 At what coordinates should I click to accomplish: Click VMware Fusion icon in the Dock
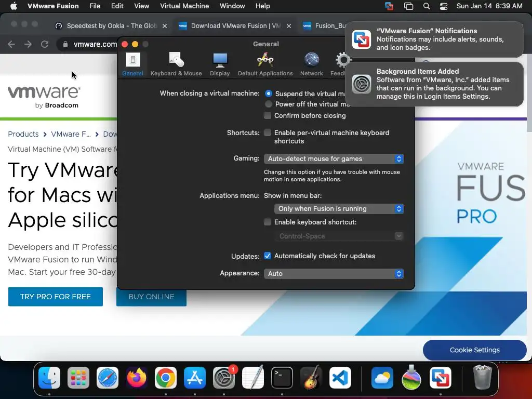pos(441,378)
